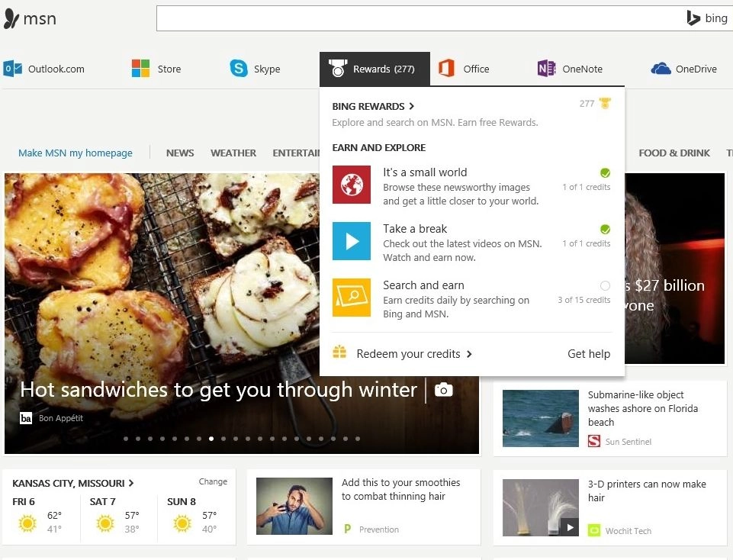Image resolution: width=733 pixels, height=560 pixels.
Task: Open the chevron next to Redeem your credits
Action: click(469, 354)
